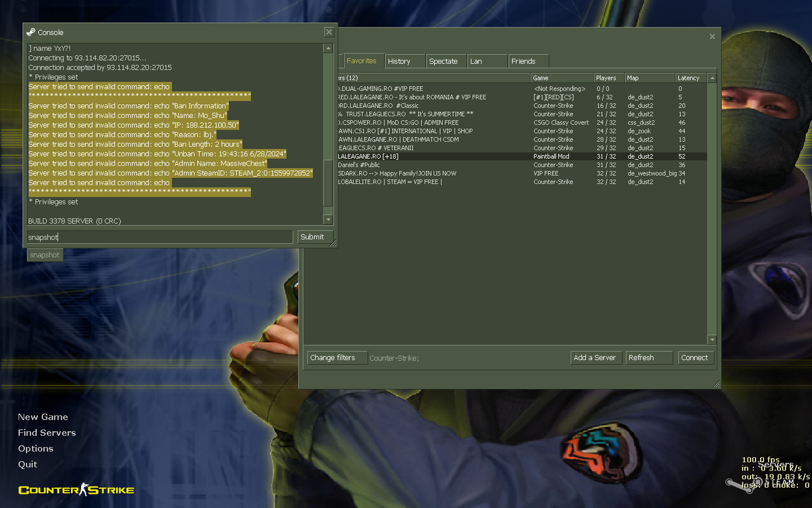Click console scrollbar down arrow

(x=328, y=220)
